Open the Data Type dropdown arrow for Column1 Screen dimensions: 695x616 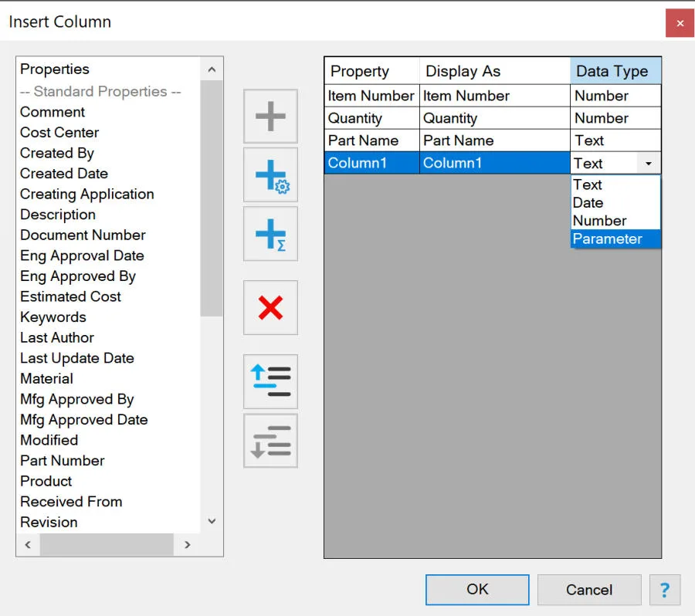[649, 164]
